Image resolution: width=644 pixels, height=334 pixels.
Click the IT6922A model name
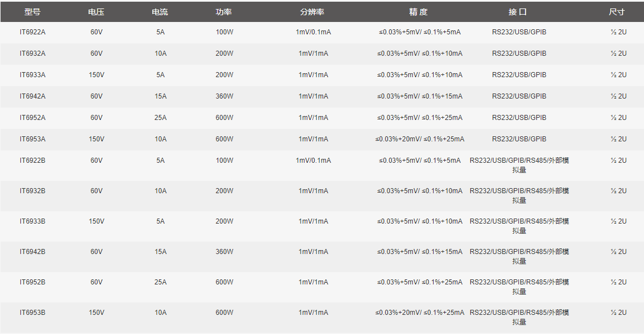click(33, 32)
